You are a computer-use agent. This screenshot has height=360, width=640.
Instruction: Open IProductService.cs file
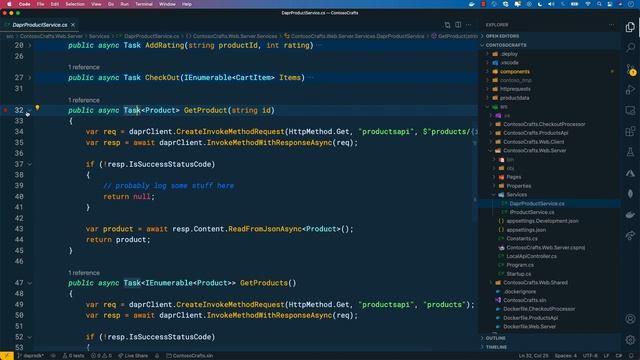tap(532, 212)
